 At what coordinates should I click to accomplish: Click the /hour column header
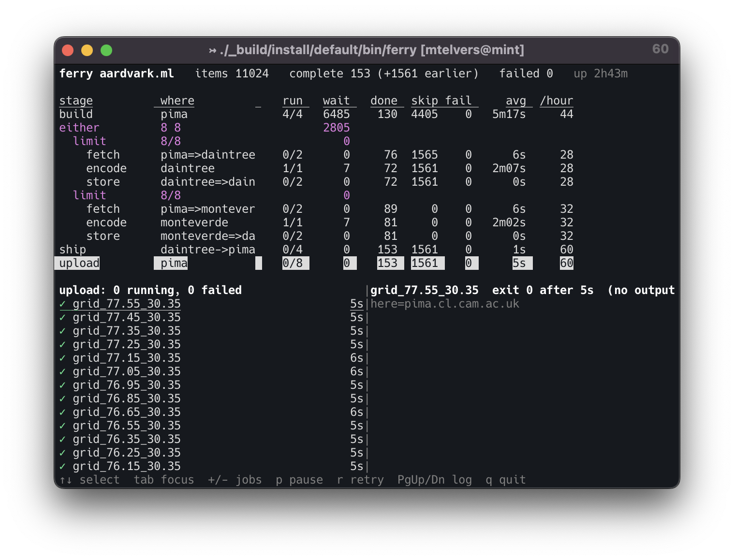coord(557,101)
